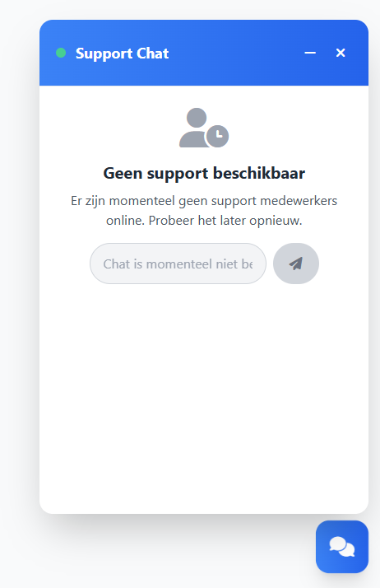Dismiss the chat with the X icon
The width and height of the screenshot is (380, 588).
(x=341, y=53)
